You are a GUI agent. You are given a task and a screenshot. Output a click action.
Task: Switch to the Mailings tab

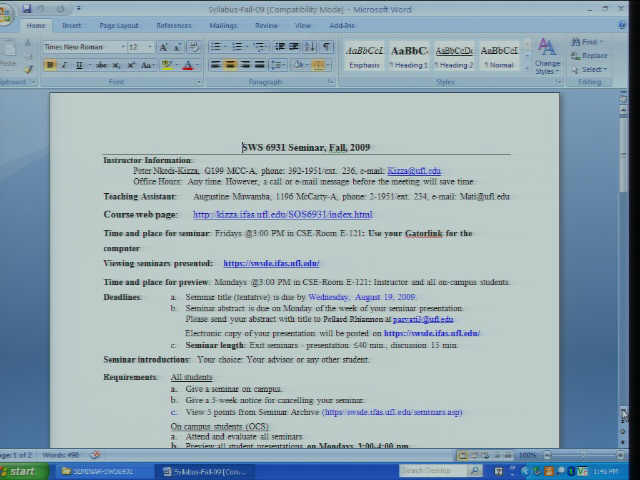coord(223,25)
